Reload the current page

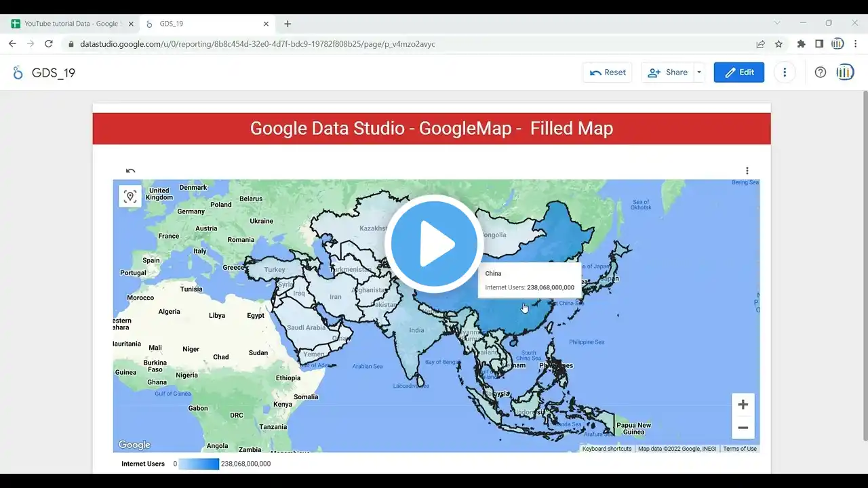click(x=49, y=43)
